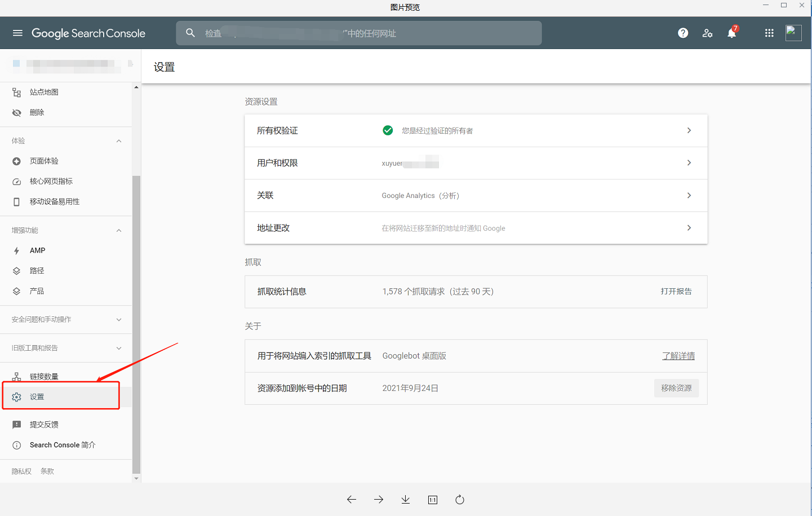Show image at 1:1 actual size

tap(433, 500)
